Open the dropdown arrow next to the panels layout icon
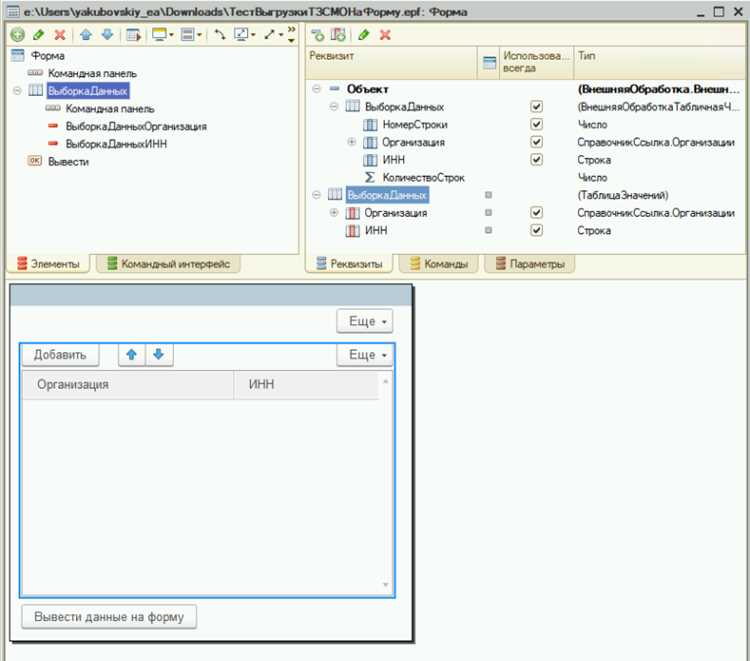750x661 pixels. click(x=199, y=35)
